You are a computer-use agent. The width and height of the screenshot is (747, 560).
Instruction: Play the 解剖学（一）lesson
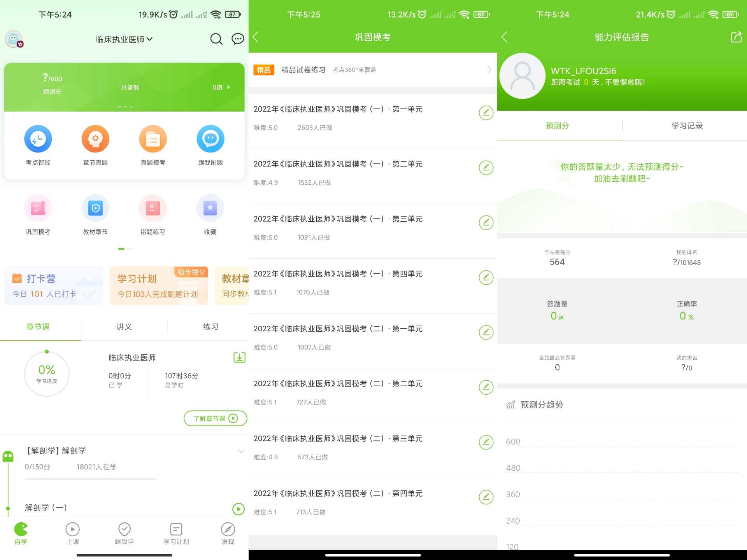click(x=238, y=509)
